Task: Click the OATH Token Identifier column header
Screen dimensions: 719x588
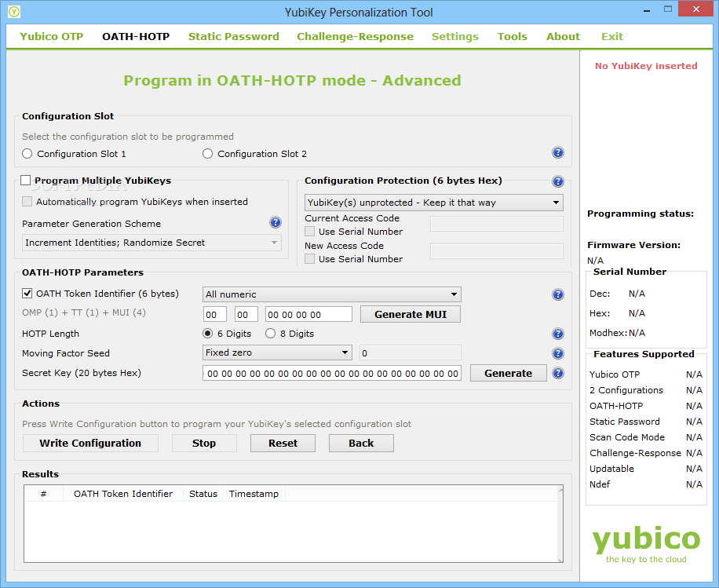Action: 123,494
